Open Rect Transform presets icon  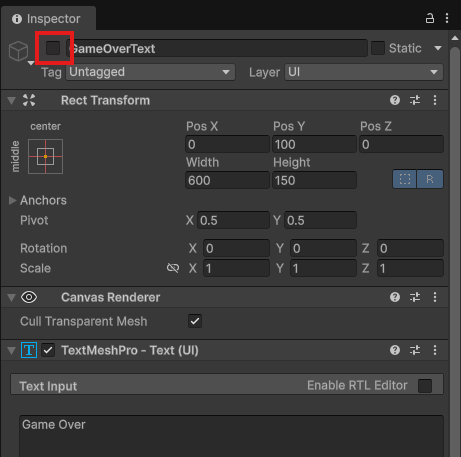click(x=415, y=100)
